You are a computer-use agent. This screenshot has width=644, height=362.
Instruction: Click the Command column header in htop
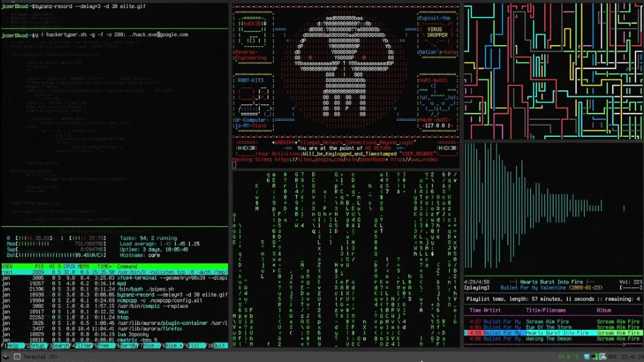click(x=127, y=266)
